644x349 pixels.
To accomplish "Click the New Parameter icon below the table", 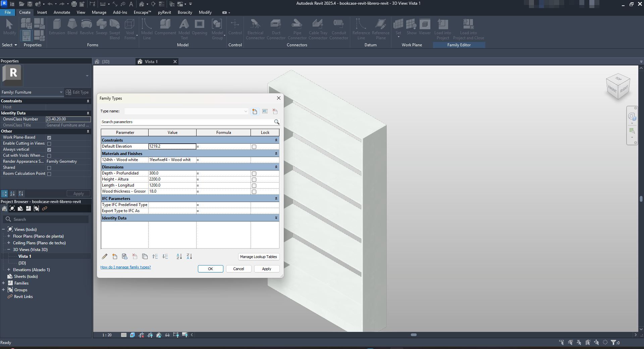I will [x=115, y=256].
